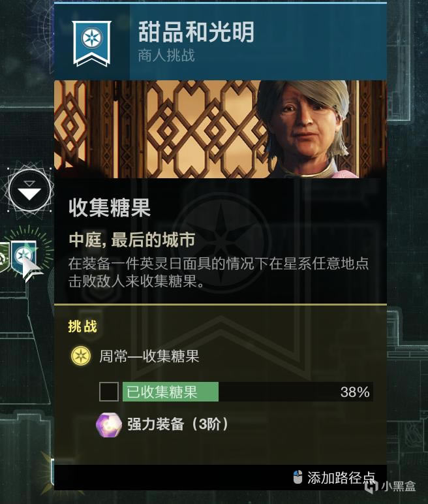Viewport: 428px width, 504px height.
Task: Click the vendor challenge banner emblem icon
Action: coord(91,43)
